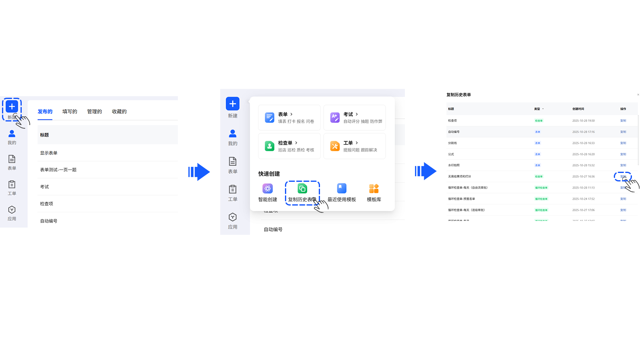The image size is (644, 362).
Task: Click 复制 link for the 分割线 row
Action: point(623,143)
